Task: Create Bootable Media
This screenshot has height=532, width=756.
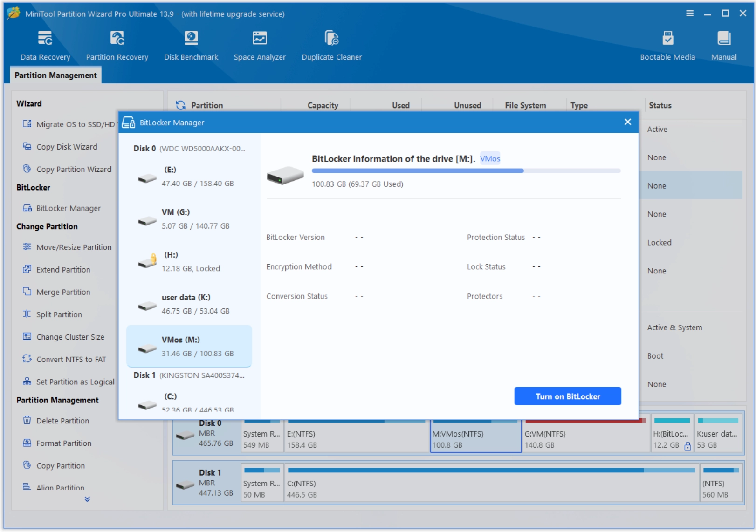Action: pyautogui.click(x=667, y=46)
